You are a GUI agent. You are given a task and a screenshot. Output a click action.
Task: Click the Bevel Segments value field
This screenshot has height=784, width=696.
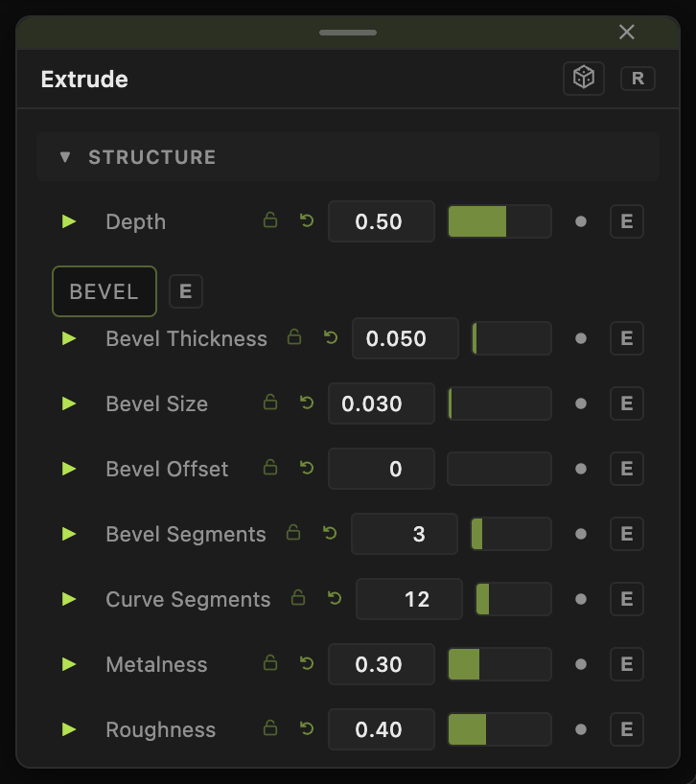[x=405, y=534]
